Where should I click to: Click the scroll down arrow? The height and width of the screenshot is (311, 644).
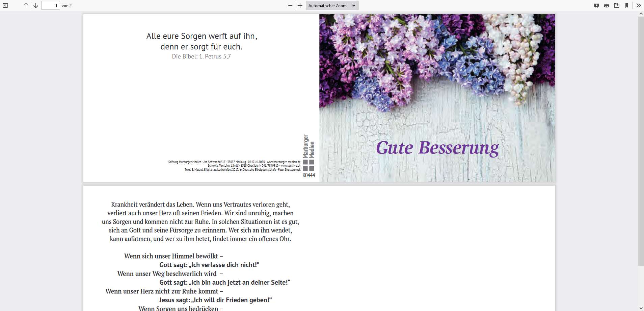(x=641, y=308)
